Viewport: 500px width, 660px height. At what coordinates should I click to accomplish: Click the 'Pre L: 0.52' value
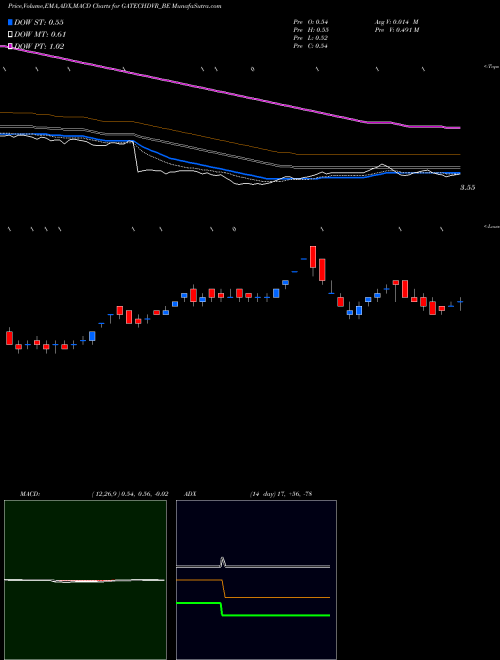tap(311, 38)
